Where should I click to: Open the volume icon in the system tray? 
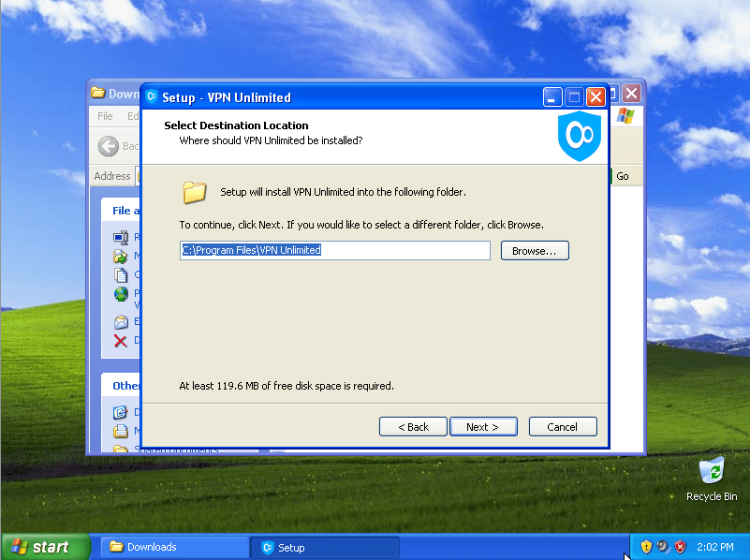click(x=662, y=547)
